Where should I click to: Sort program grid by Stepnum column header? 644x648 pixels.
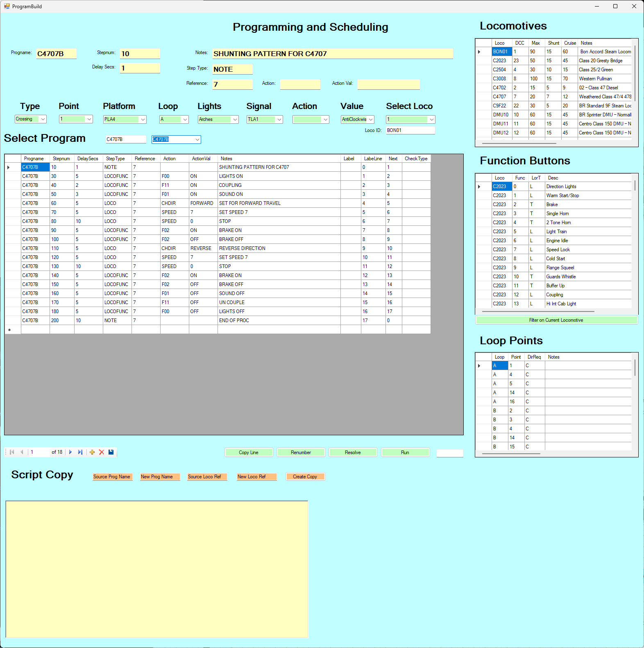coord(61,159)
